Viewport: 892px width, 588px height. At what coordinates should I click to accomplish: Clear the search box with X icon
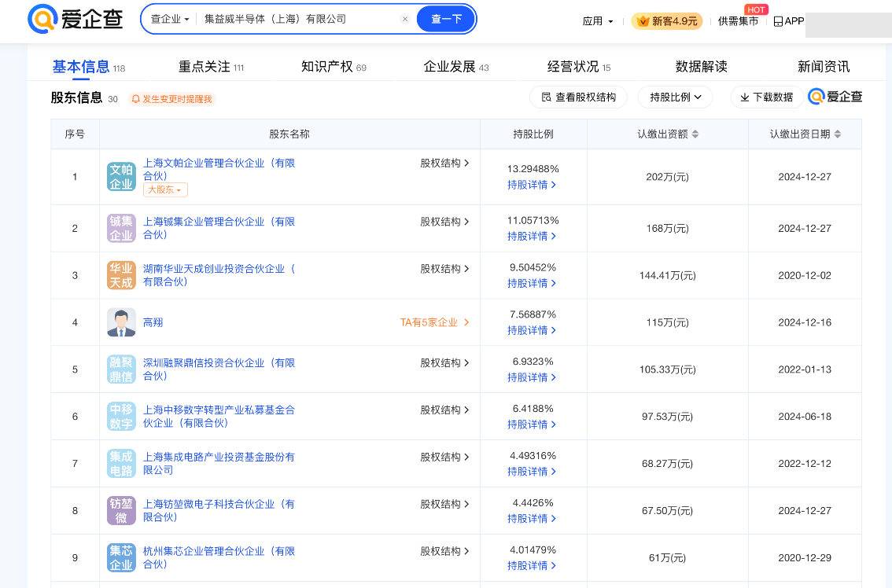point(405,19)
